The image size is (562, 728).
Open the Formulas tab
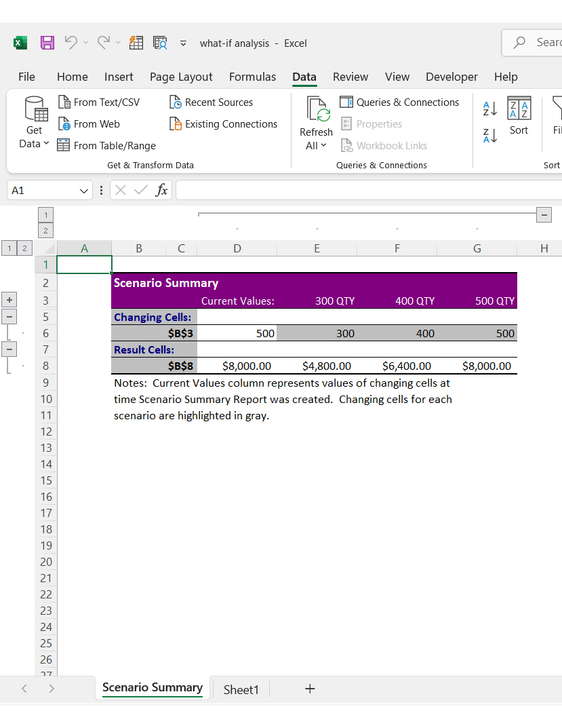click(252, 77)
